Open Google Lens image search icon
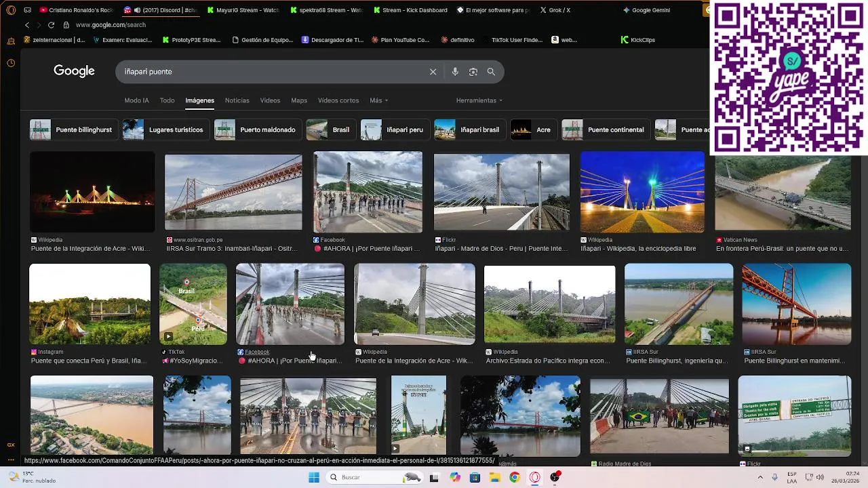This screenshot has width=868, height=488. 473,72
